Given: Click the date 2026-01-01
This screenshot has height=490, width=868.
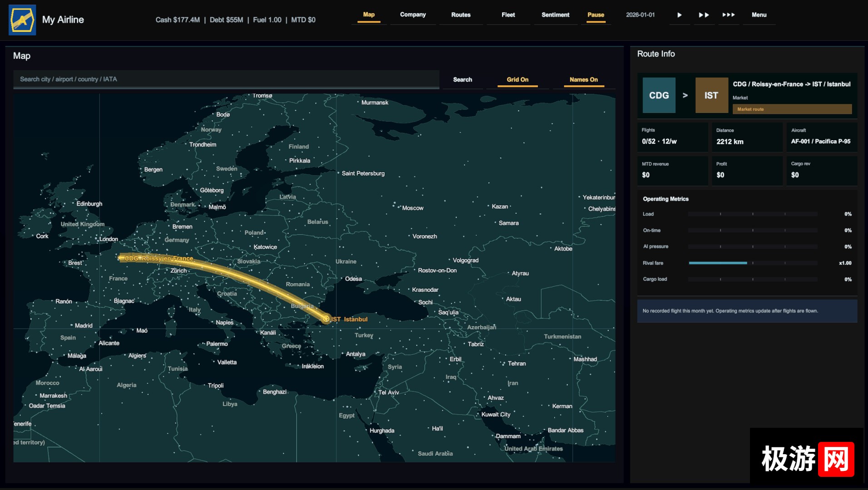Looking at the screenshot, I should tap(640, 15).
